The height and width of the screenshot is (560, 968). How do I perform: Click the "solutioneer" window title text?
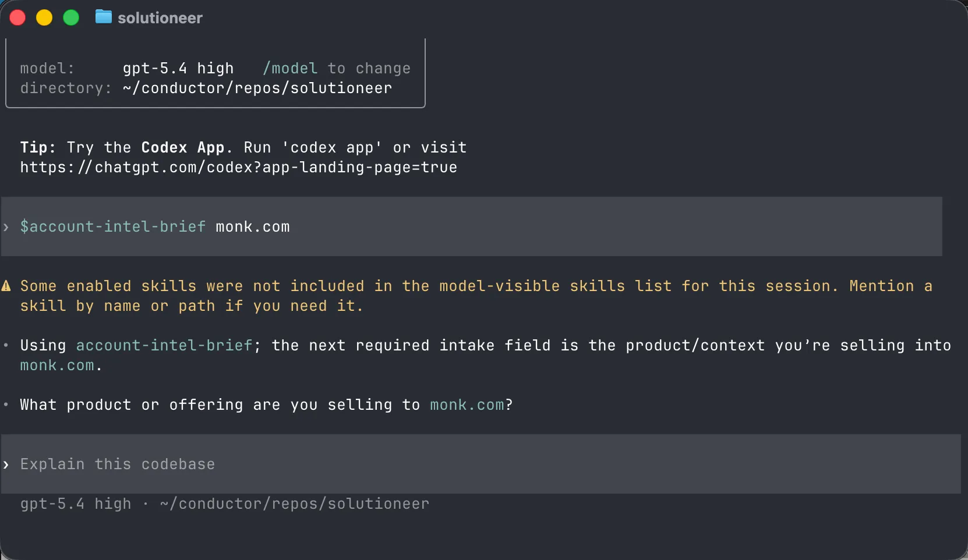[x=160, y=18]
